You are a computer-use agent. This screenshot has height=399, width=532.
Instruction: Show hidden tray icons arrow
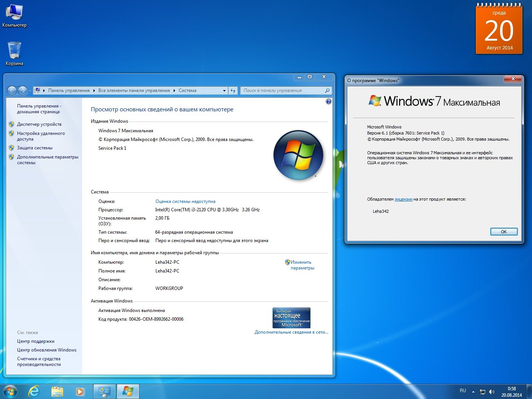click(473, 391)
